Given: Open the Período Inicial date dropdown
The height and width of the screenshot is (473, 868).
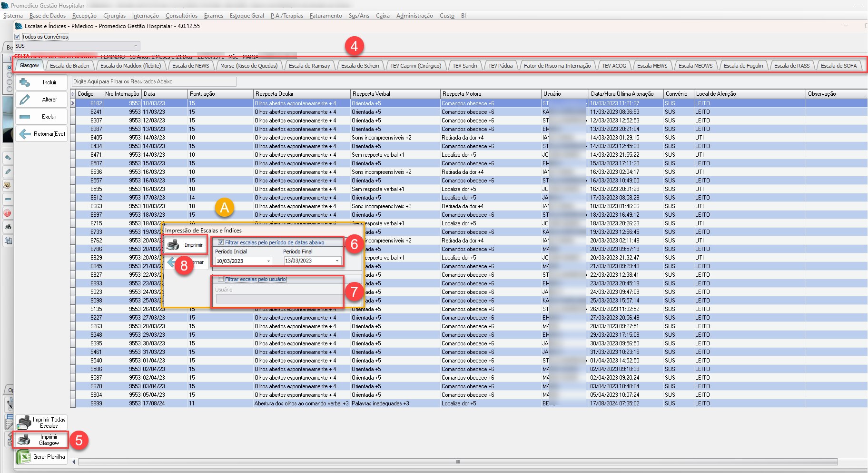Looking at the screenshot, I should tap(269, 261).
